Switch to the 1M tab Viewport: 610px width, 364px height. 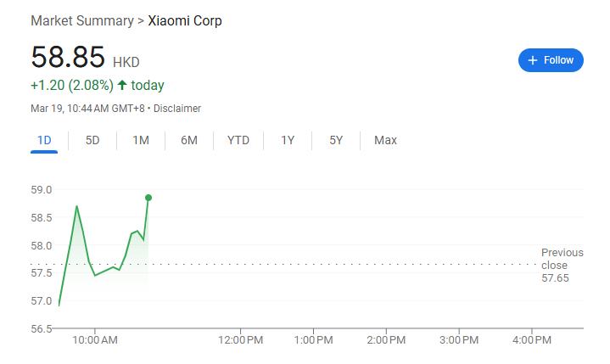(141, 140)
